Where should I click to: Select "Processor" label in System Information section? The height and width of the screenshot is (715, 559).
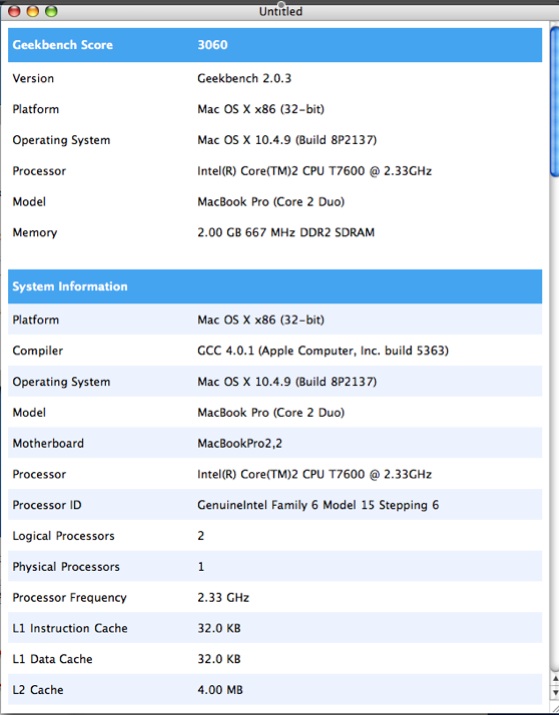point(39,474)
